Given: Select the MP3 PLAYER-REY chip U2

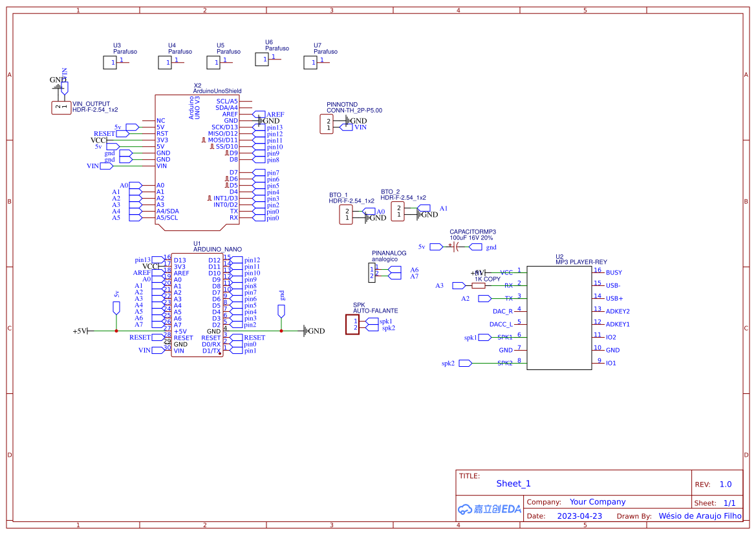Looking at the screenshot, I should (559, 317).
